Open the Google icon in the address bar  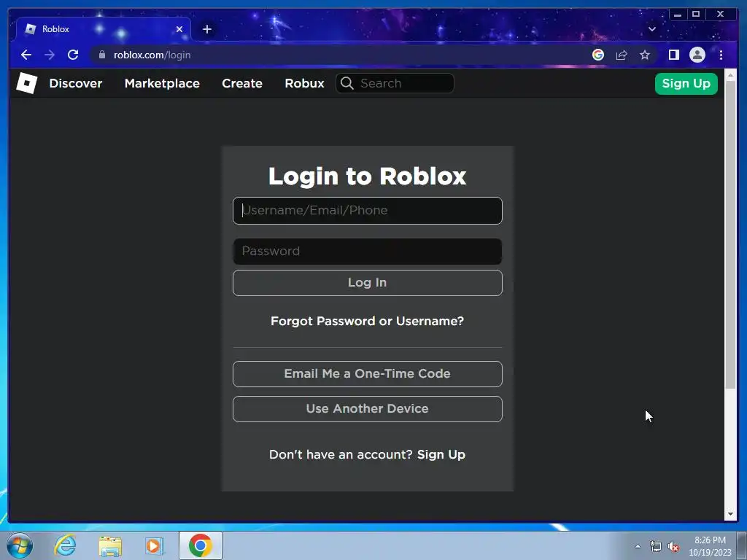click(x=598, y=55)
